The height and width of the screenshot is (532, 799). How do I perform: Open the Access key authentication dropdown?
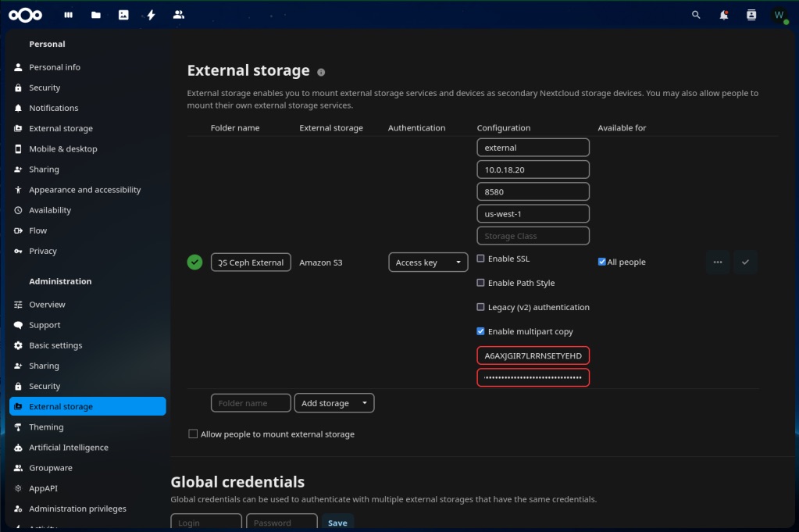[x=428, y=262]
